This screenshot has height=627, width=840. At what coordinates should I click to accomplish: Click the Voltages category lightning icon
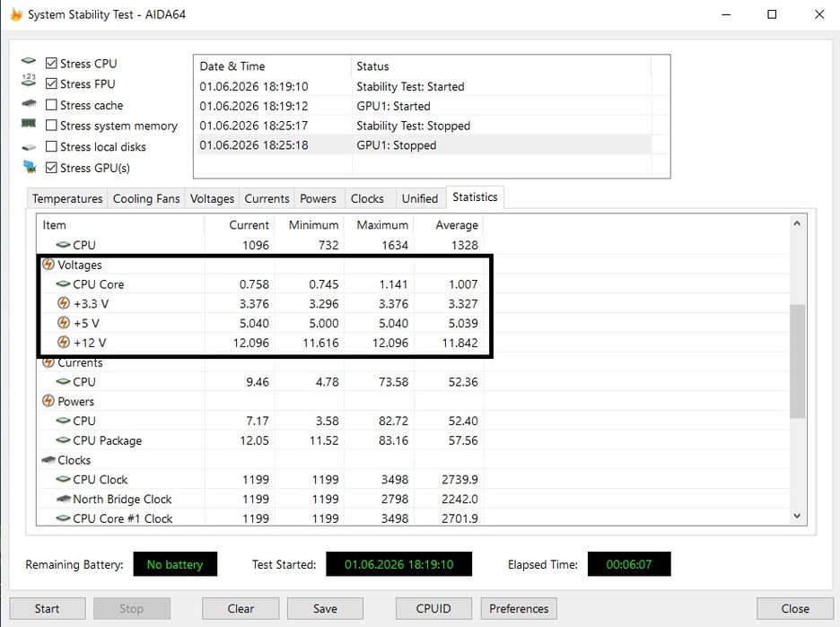[x=48, y=265]
